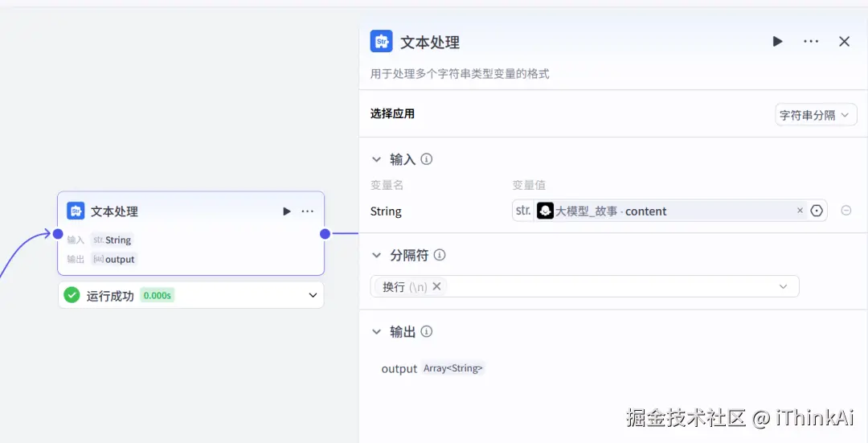Collapse the 分隔符 section

tap(376, 256)
